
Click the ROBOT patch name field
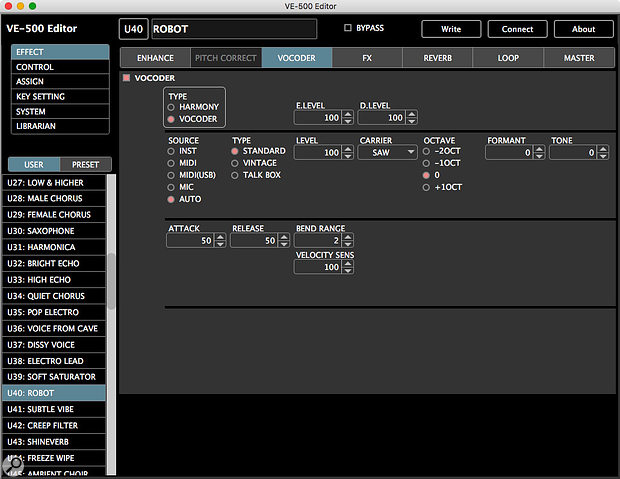coord(234,29)
